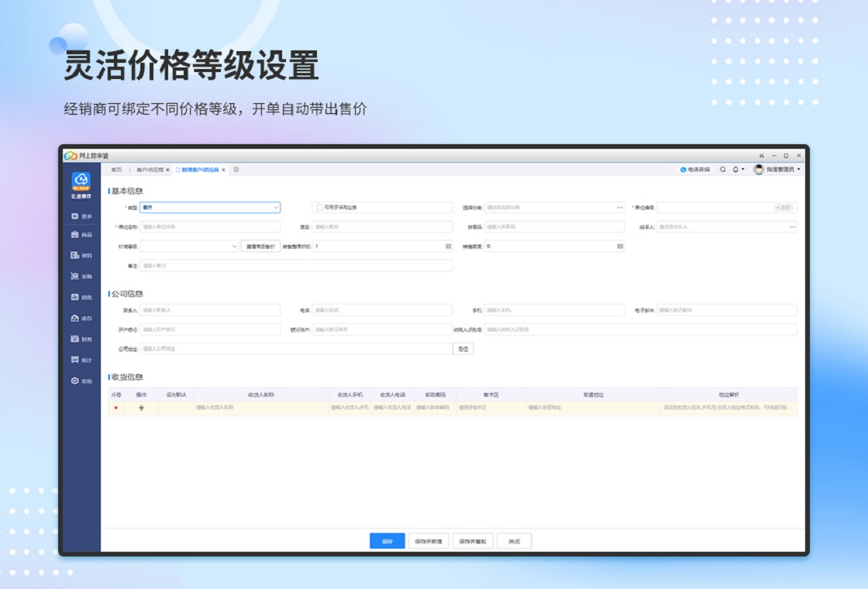Open the 资料 sidebar module
This screenshot has width=868, height=589.
tap(81, 255)
